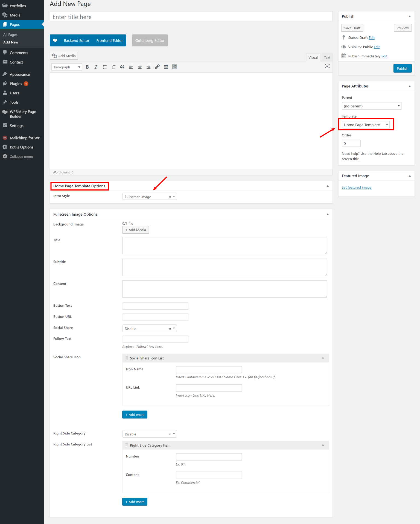Create a bulleted list in the editor
The width and height of the screenshot is (420, 524).
click(x=105, y=67)
